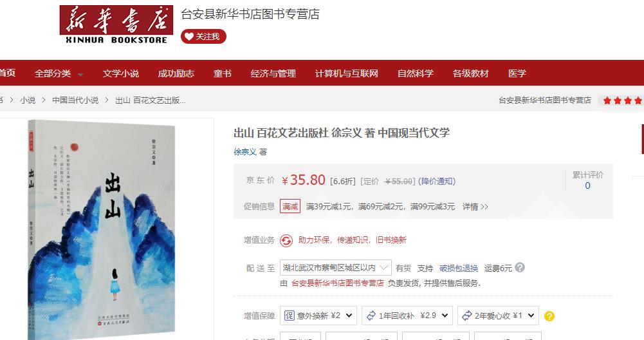This screenshot has width=644, height=340.
Task: Click the 降价通知 price alert link
Action: (437, 182)
